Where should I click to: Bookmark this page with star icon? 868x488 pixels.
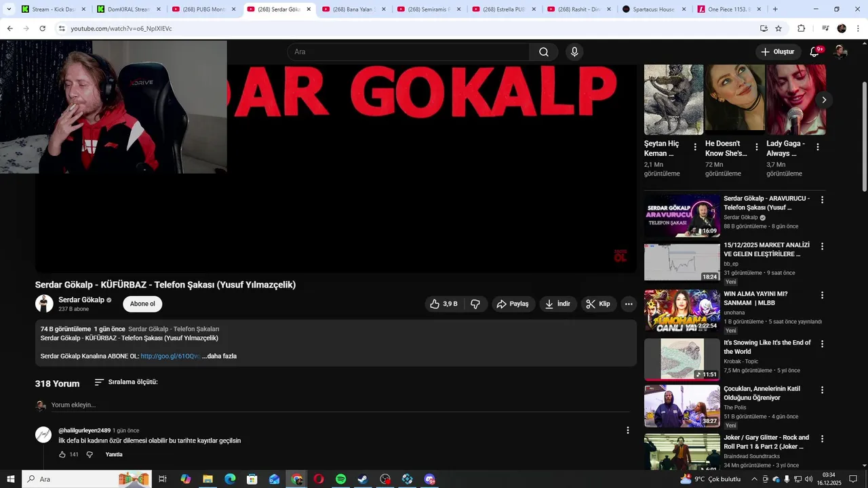pos(778,28)
